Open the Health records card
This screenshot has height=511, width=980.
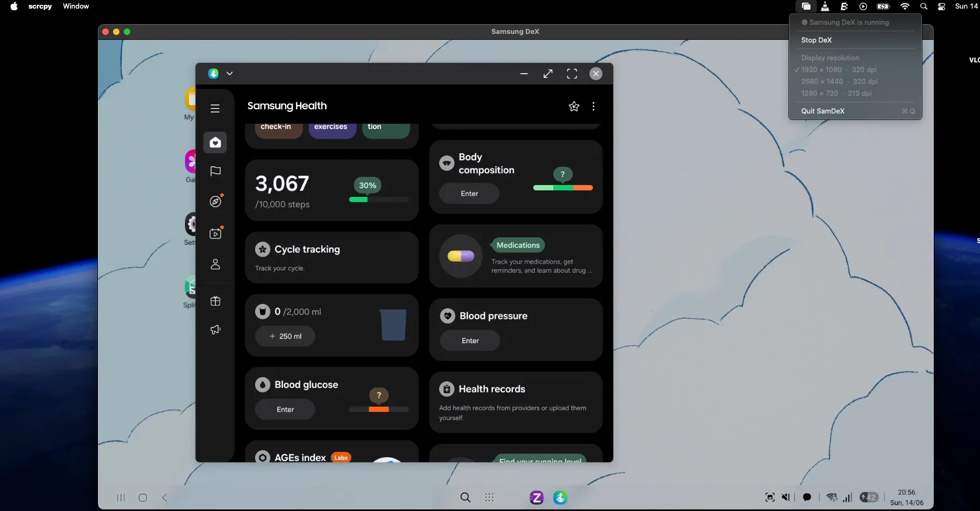point(516,402)
